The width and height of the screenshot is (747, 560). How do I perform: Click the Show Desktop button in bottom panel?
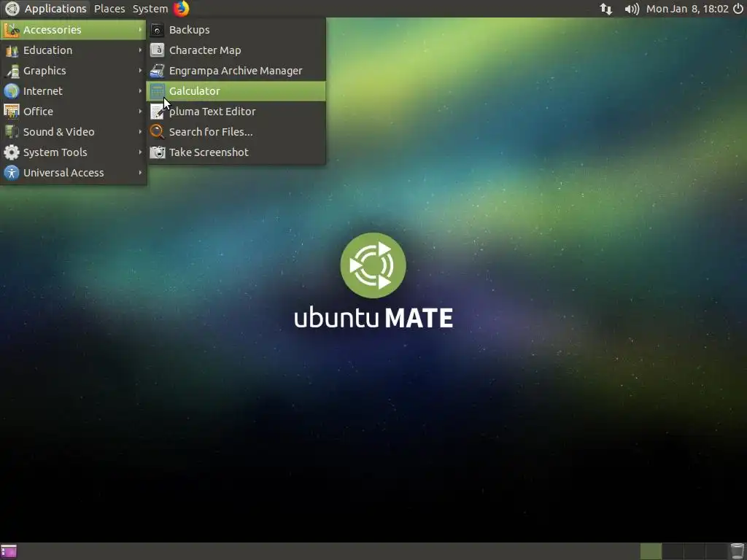[9, 551]
